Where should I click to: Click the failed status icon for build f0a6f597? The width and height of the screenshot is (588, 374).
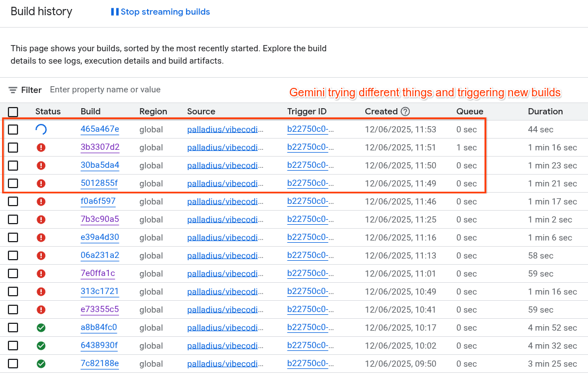pyautogui.click(x=41, y=202)
